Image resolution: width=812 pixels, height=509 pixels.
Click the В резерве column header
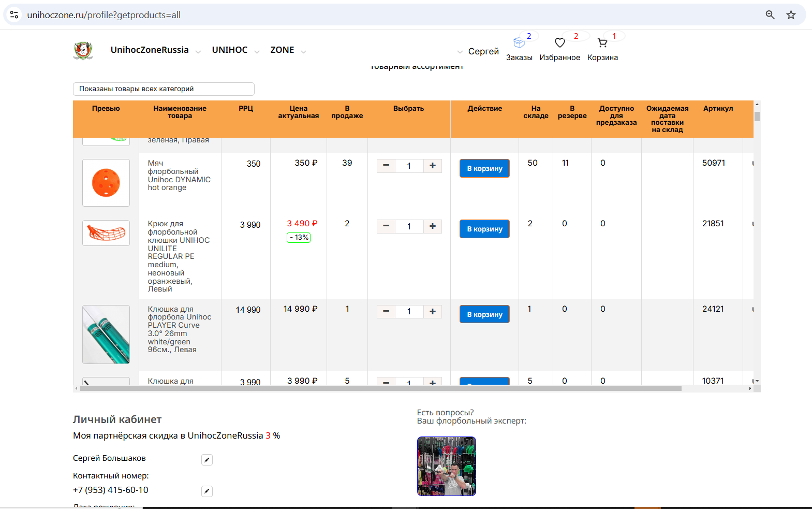[x=572, y=112]
